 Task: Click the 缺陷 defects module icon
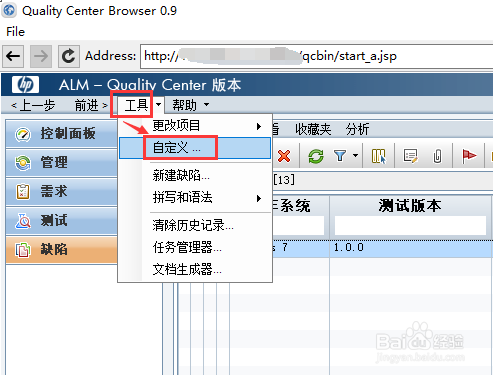[23, 250]
